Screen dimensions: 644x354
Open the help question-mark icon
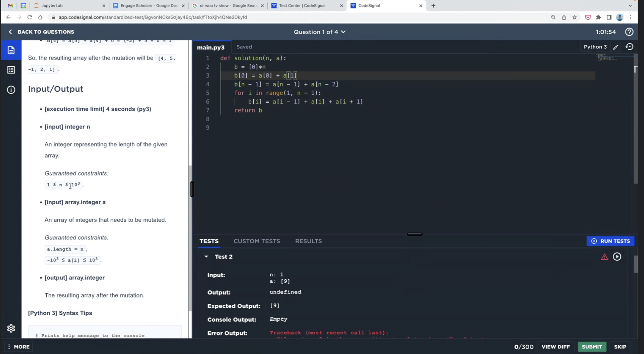(x=629, y=32)
